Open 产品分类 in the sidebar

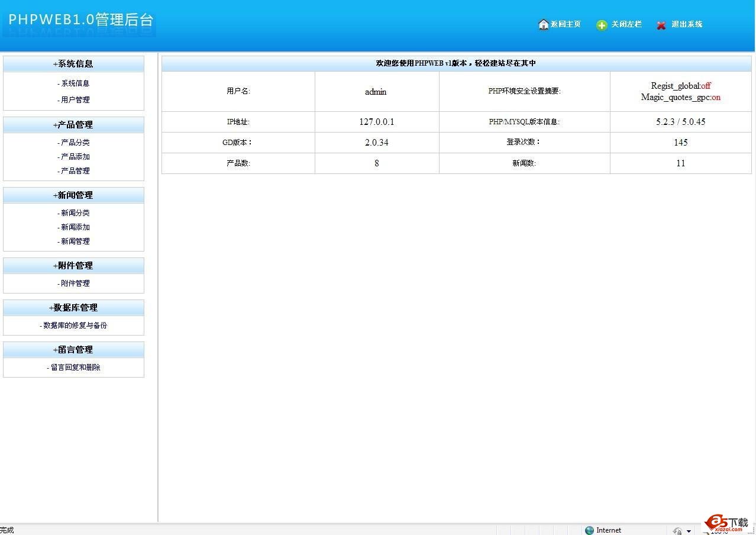[75, 143]
